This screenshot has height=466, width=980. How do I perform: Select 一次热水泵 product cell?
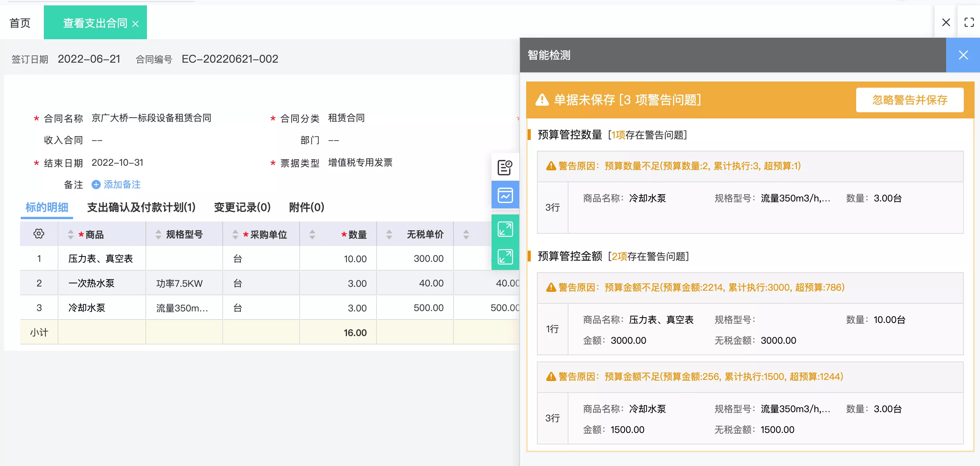point(102,283)
